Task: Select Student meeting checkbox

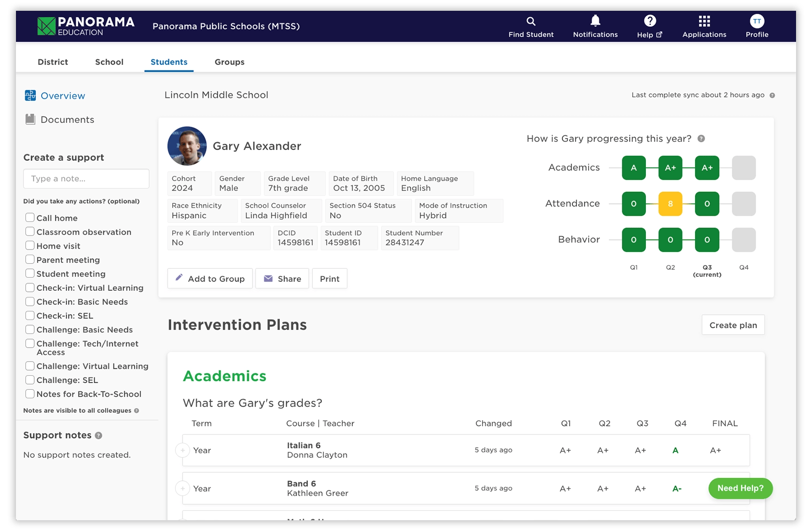Action: click(x=30, y=273)
